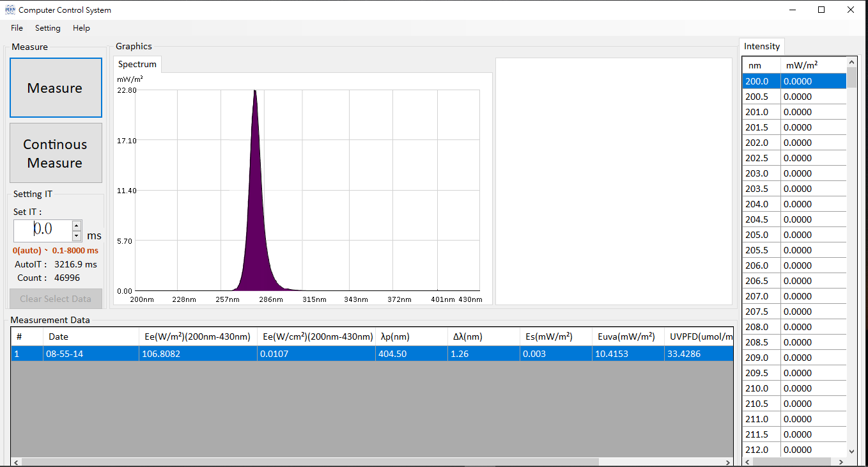Decrease Set IT value with down arrow

[x=77, y=236]
